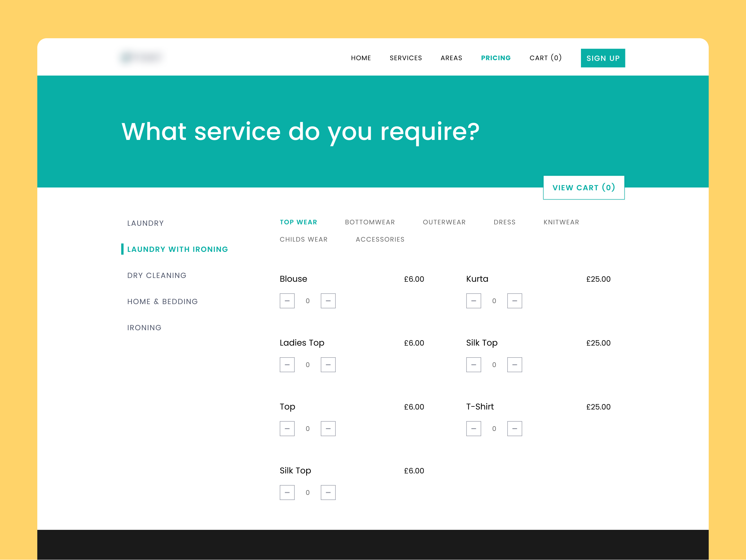Open the Accessories category tab
Screen dimensions: 746x560
[x=380, y=239]
